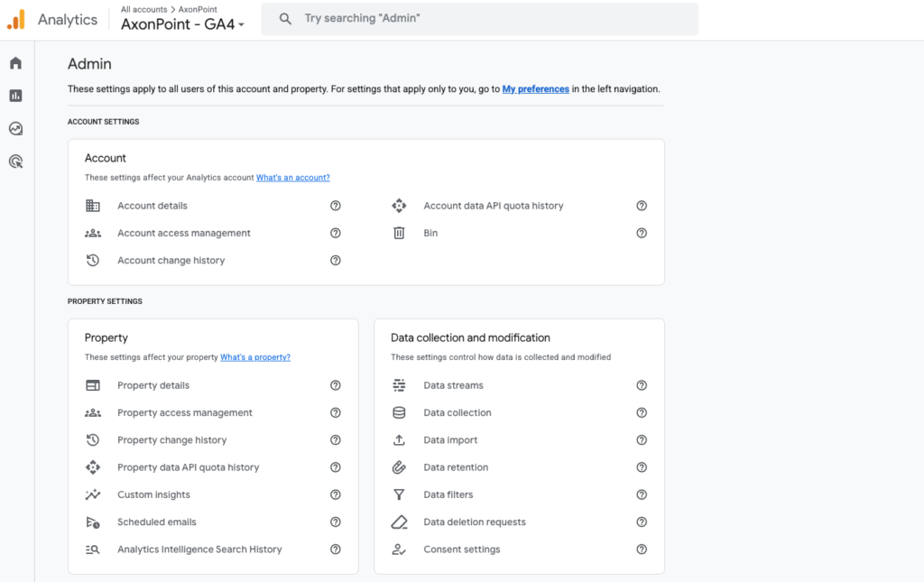This screenshot has width=924, height=582.
Task: Click help icon for Consent settings
Action: [x=642, y=549]
